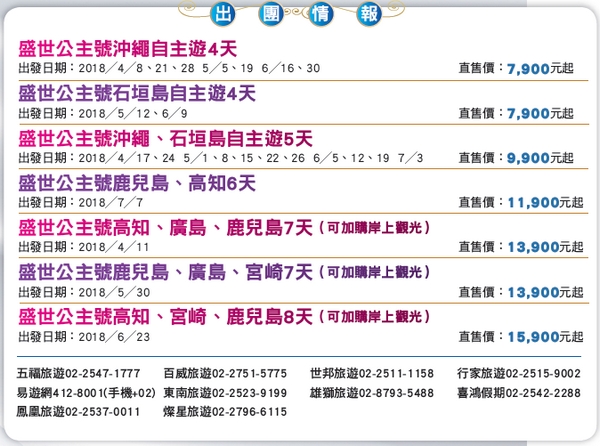Click 五福旅遊02-2547-1777 contact

click(78, 373)
